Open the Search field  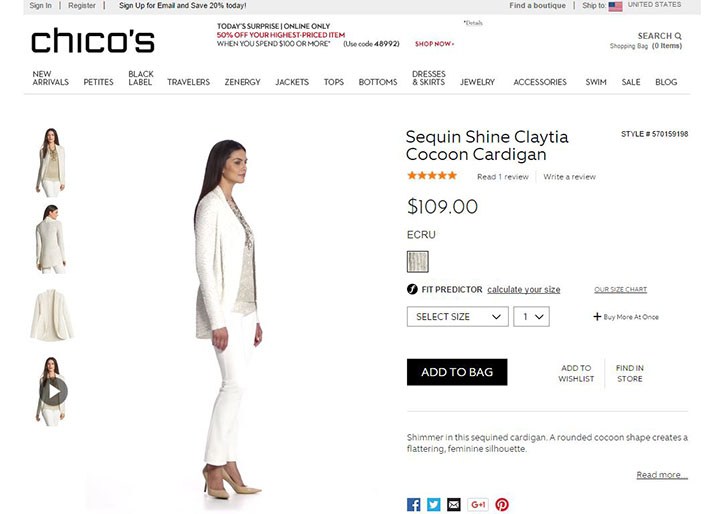click(x=659, y=36)
